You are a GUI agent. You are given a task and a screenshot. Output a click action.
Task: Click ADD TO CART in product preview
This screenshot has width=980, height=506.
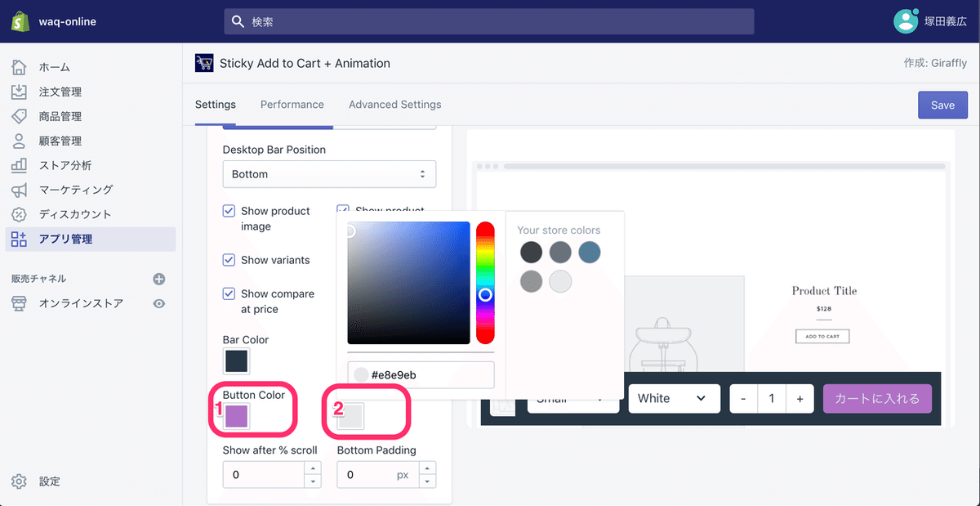[x=822, y=336]
